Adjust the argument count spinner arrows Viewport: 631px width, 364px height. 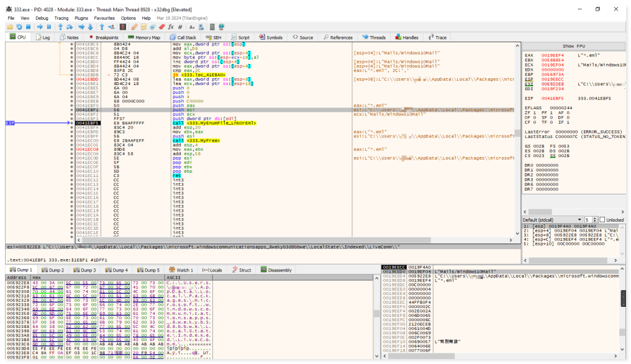coord(594,220)
